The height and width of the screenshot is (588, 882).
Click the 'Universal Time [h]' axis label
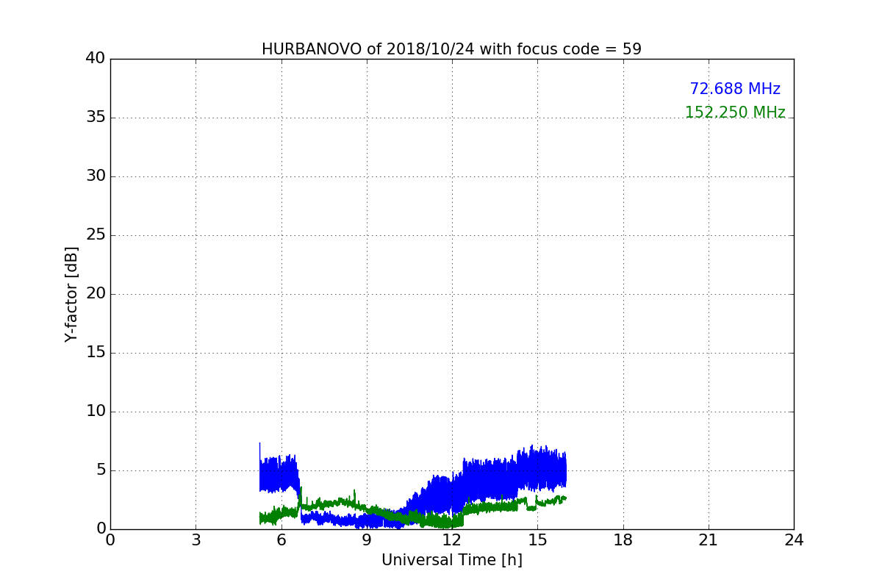coord(452,560)
